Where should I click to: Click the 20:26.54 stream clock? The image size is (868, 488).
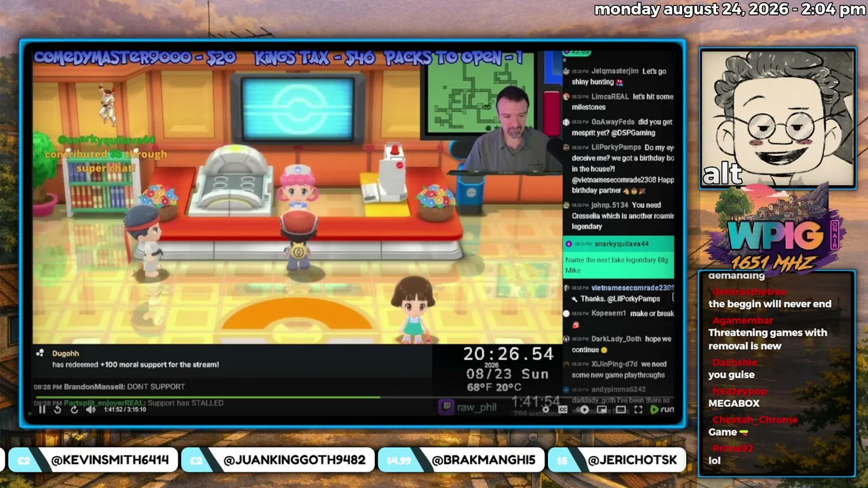pyautogui.click(x=509, y=354)
